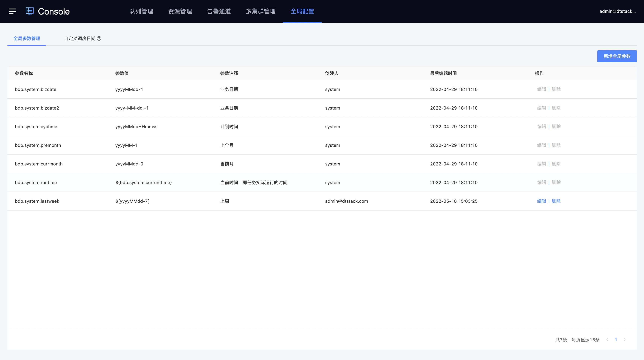
Task: Click value yyyyMM-1
Action: pyautogui.click(x=126, y=145)
